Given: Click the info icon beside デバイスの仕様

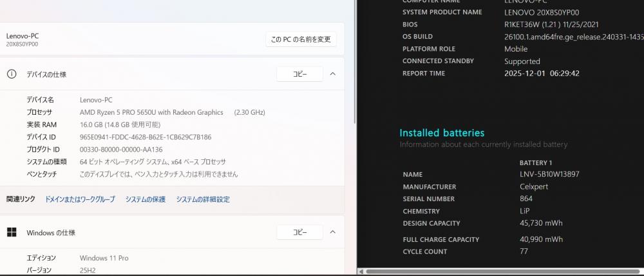Looking at the screenshot, I should [x=12, y=74].
